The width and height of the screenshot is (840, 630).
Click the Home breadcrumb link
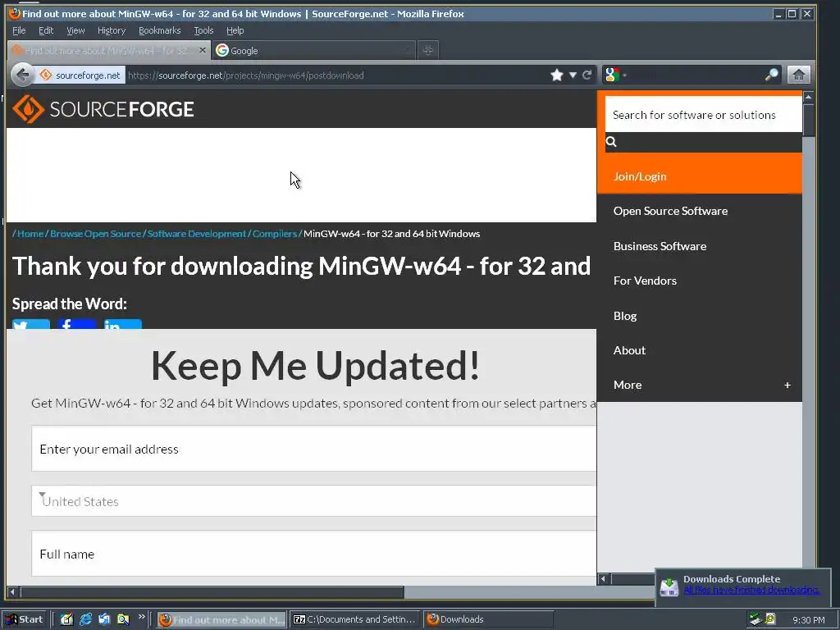coord(30,234)
